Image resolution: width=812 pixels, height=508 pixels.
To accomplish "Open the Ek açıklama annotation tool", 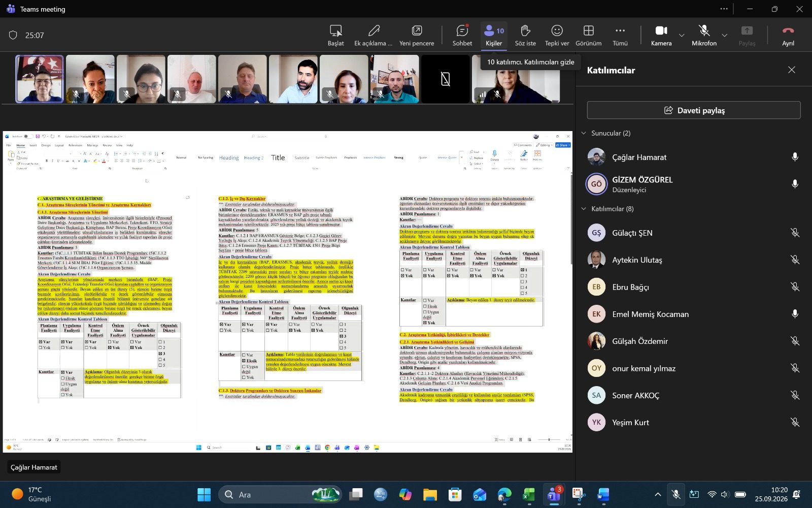I will (x=373, y=36).
